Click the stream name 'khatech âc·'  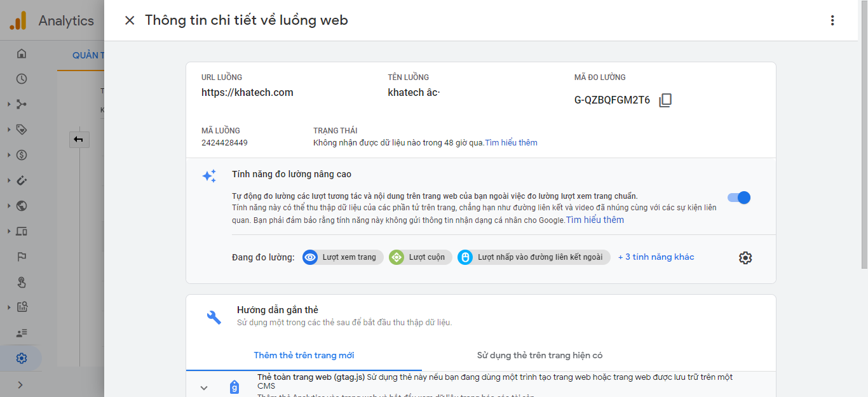414,93
